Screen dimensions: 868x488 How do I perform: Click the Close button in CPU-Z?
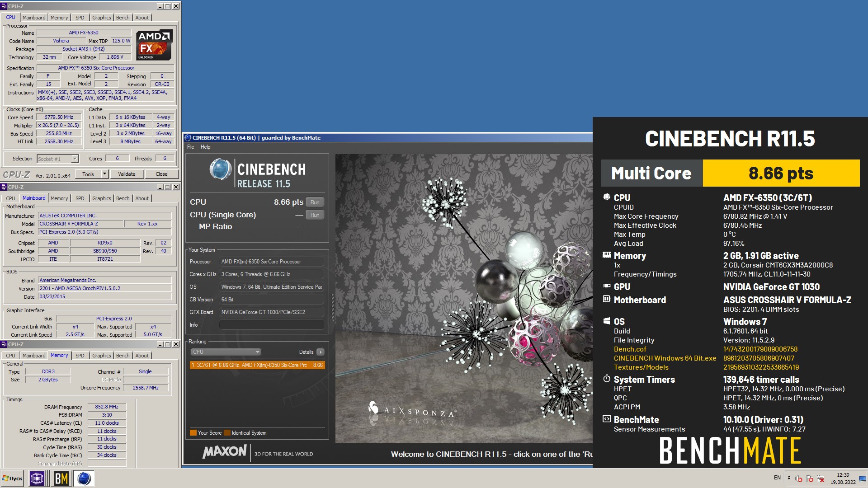click(161, 174)
